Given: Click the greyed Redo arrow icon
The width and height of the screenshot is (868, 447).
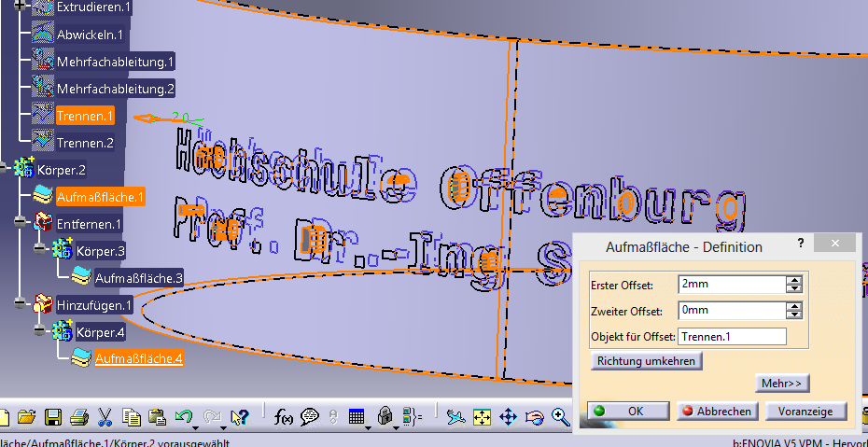Looking at the screenshot, I should (212, 415).
